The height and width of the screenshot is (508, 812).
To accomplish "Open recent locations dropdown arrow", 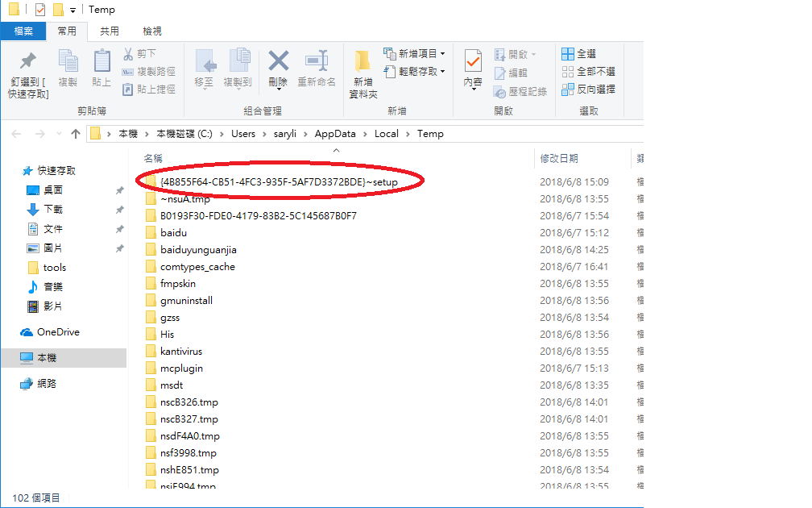I will (x=59, y=134).
